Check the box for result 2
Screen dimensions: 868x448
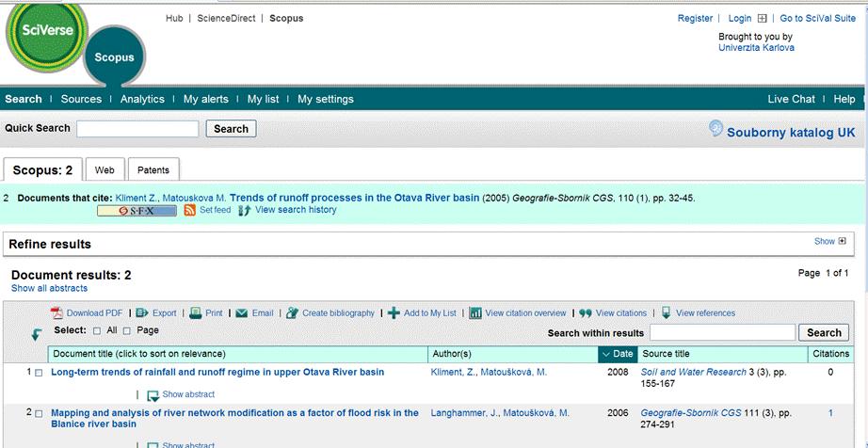coord(39,414)
